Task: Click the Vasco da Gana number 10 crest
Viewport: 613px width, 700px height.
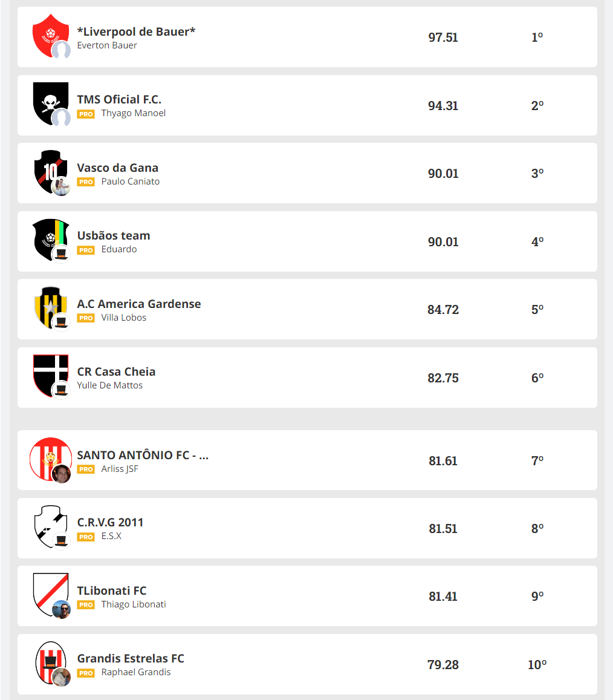Action: point(47,169)
